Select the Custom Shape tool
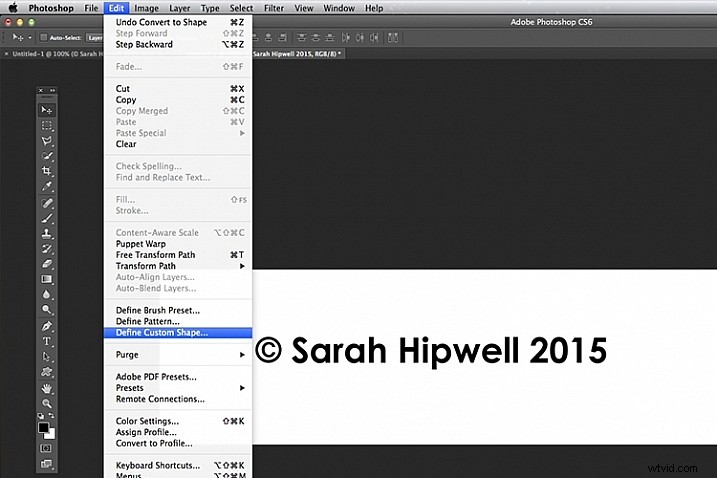The image size is (717, 478). (47, 372)
